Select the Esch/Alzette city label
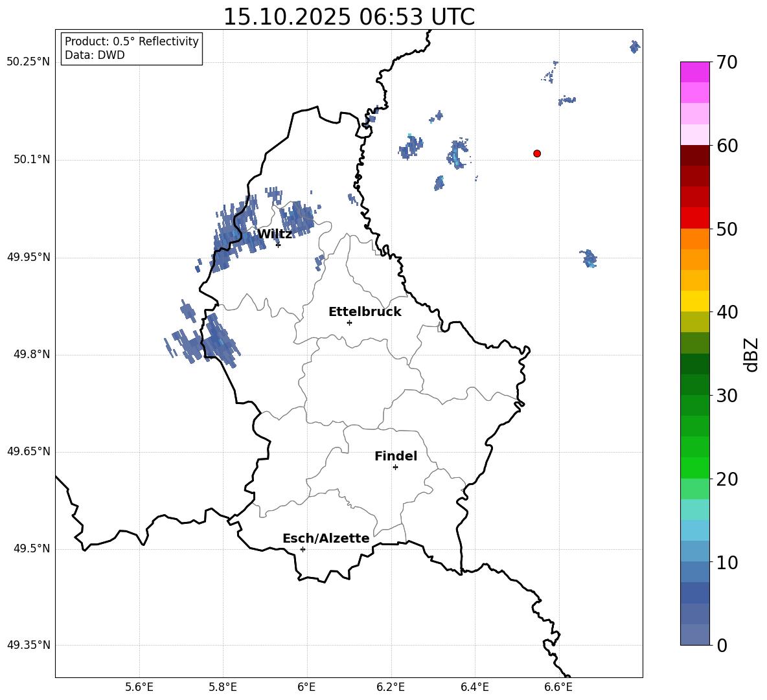The image size is (767, 700). (x=326, y=539)
